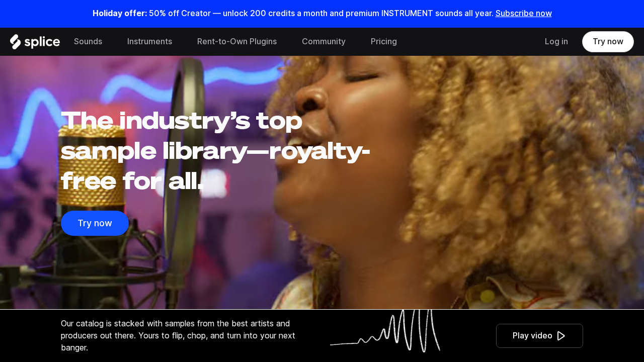Image resolution: width=644 pixels, height=362 pixels.
Task: Click the play triangle icon in Play video
Action: tap(561, 336)
